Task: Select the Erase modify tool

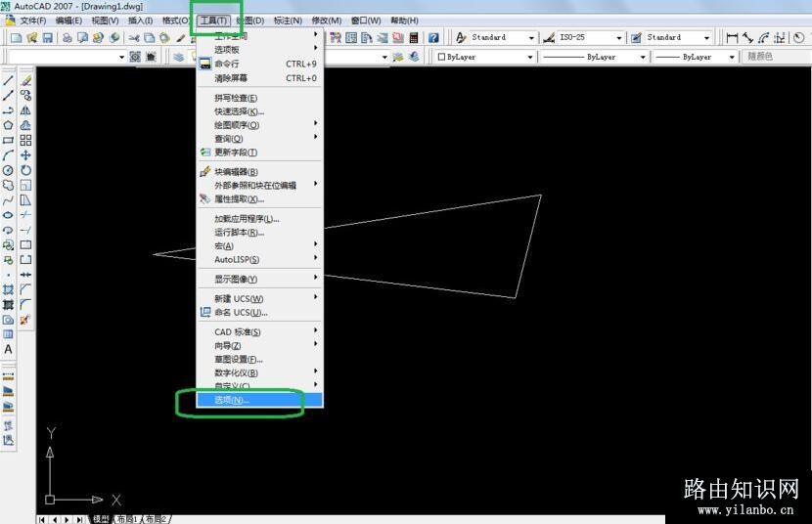Action: pos(25,81)
